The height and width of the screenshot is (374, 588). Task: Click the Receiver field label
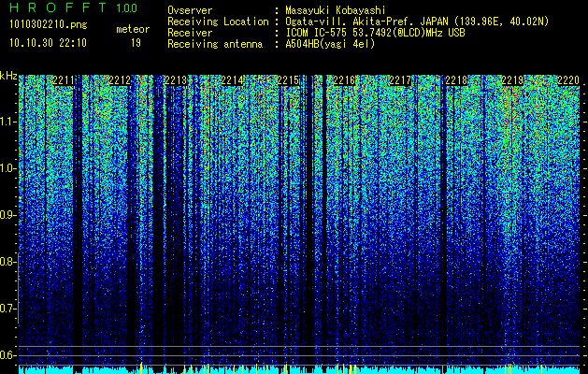click(x=190, y=33)
